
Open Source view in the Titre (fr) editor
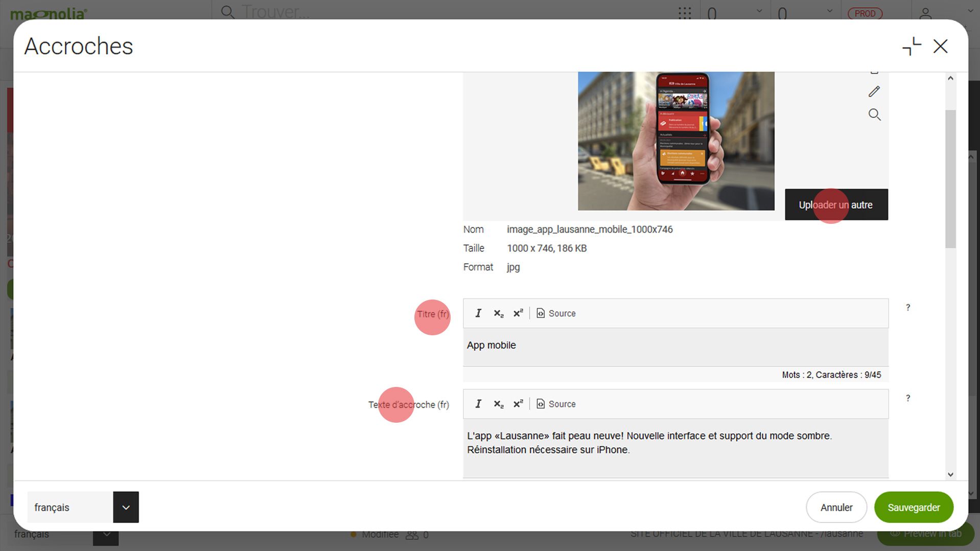click(556, 313)
